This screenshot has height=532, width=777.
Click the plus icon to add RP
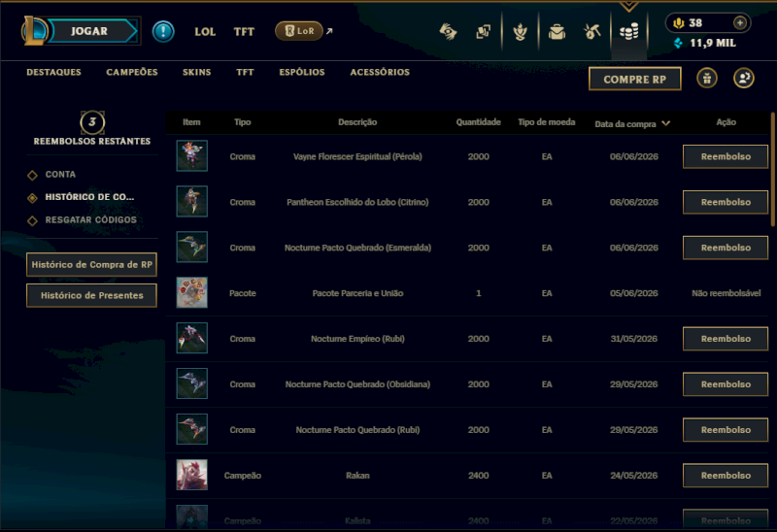[x=740, y=22]
